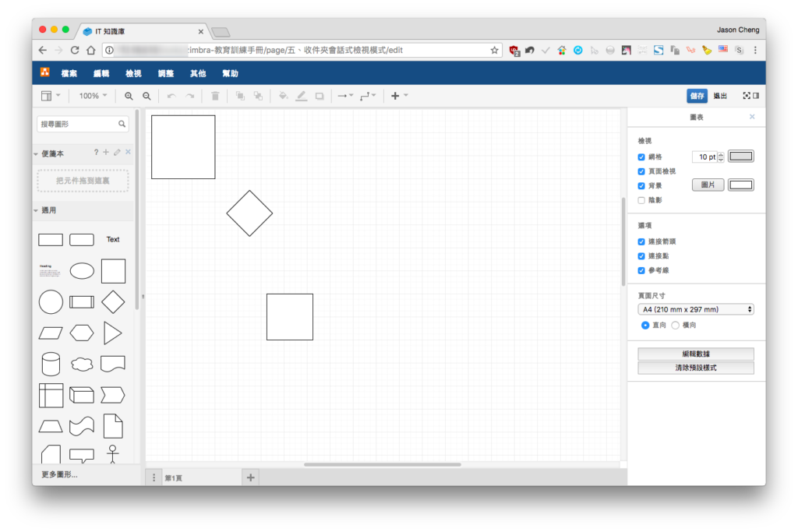Click the zoom out magnifier icon
Screen dimensions: 798x532
(147, 96)
